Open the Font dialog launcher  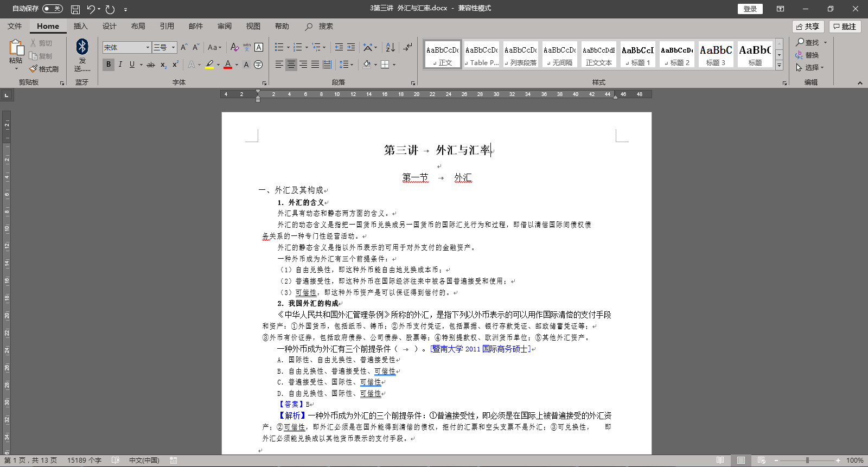click(x=264, y=83)
